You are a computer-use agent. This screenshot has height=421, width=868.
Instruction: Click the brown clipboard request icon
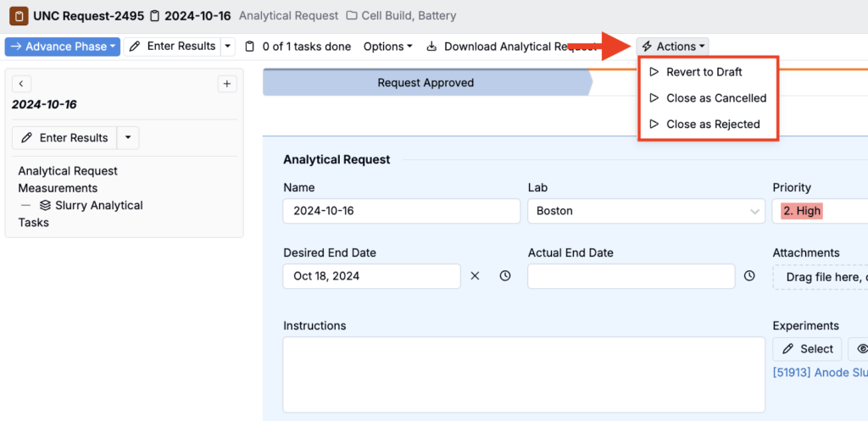pyautogui.click(x=17, y=16)
